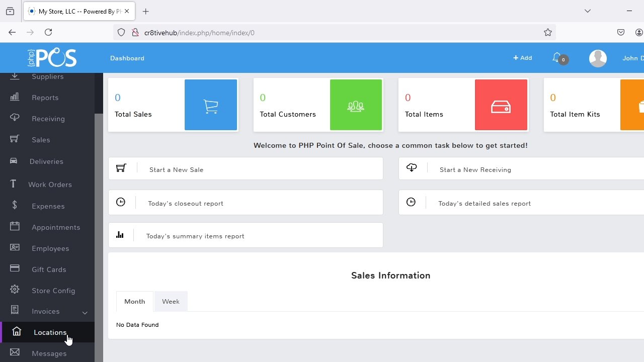Select the Expenses dollar icon
The width and height of the screenshot is (644, 362).
pos(15,205)
